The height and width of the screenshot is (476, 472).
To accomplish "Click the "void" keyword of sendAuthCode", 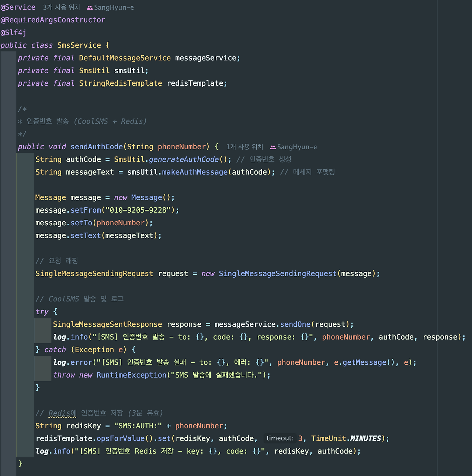I will coord(57,147).
